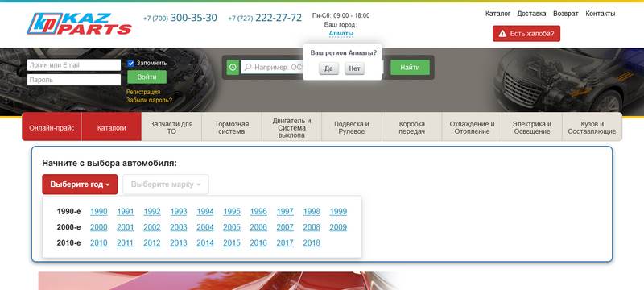Switch to Тормозная система tab
This screenshot has height=290, width=644.
[232, 128]
